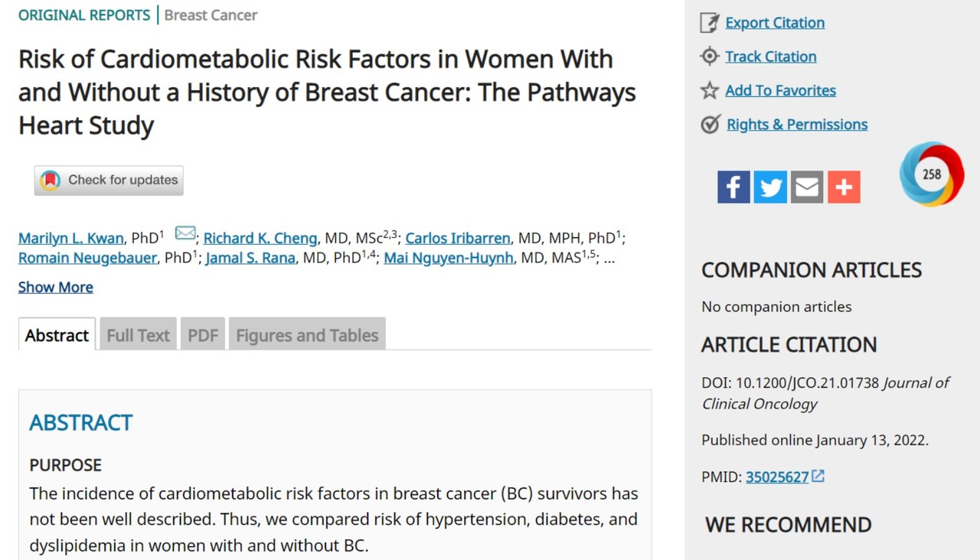Expand author list with Show More
Image resolution: width=980 pixels, height=560 pixels.
click(x=55, y=287)
